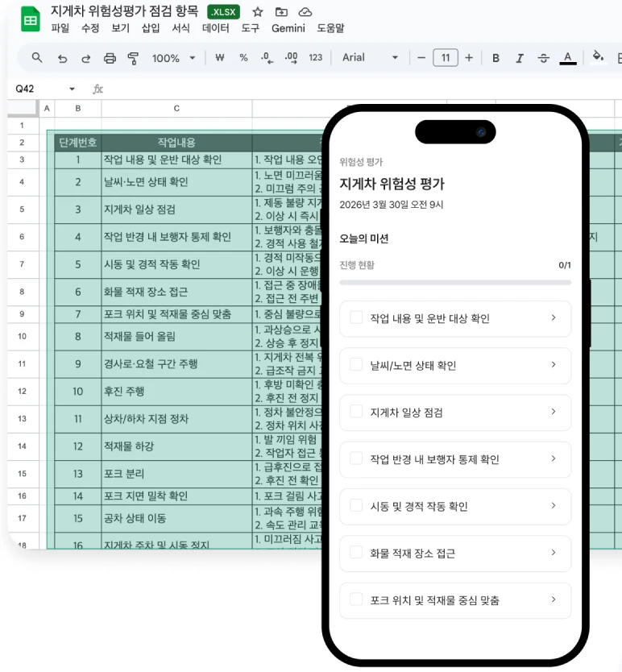Open the 서식 menu
The image size is (622, 672).
pyautogui.click(x=180, y=28)
